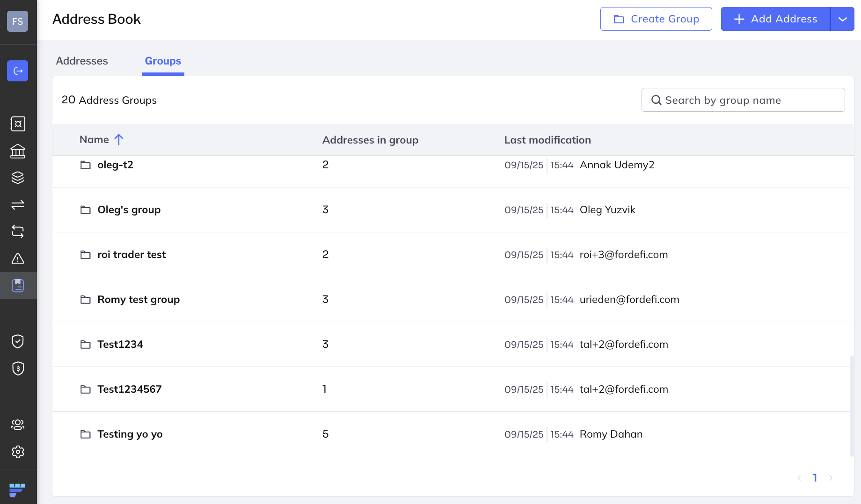Open the shield dollar sidebar icon

pos(18,368)
